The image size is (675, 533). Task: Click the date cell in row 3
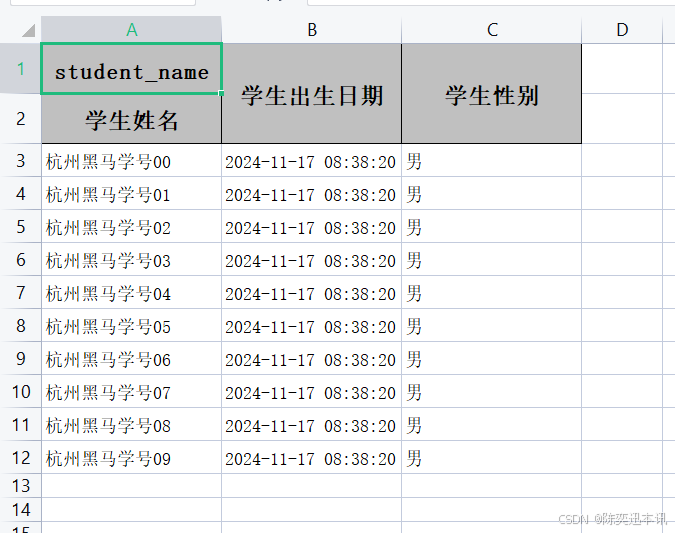(312, 161)
